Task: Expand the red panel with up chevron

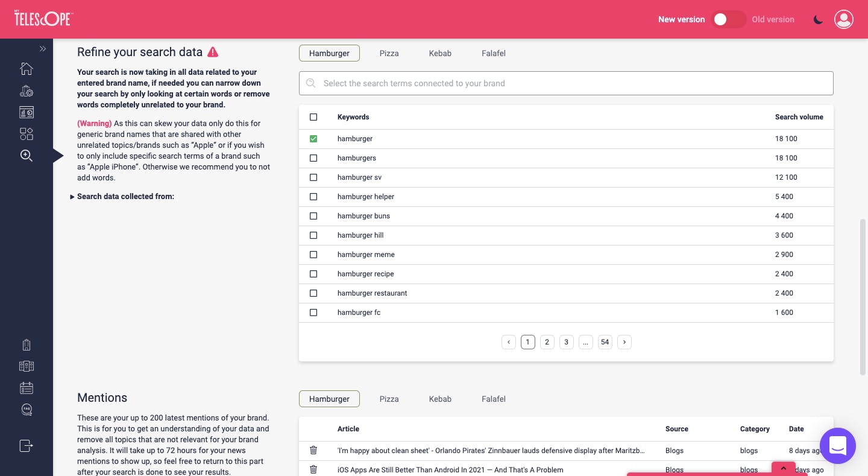Action: [784, 468]
